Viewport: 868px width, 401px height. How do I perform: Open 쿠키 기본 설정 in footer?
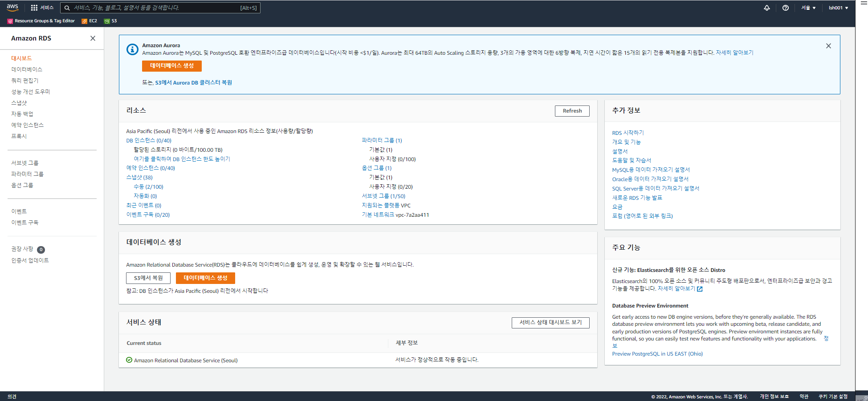coord(833,397)
